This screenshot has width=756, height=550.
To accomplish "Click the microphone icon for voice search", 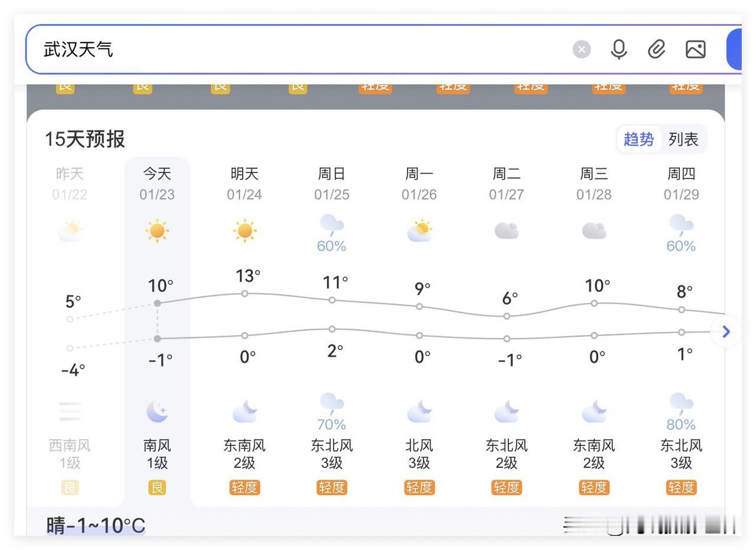I will click(x=618, y=50).
